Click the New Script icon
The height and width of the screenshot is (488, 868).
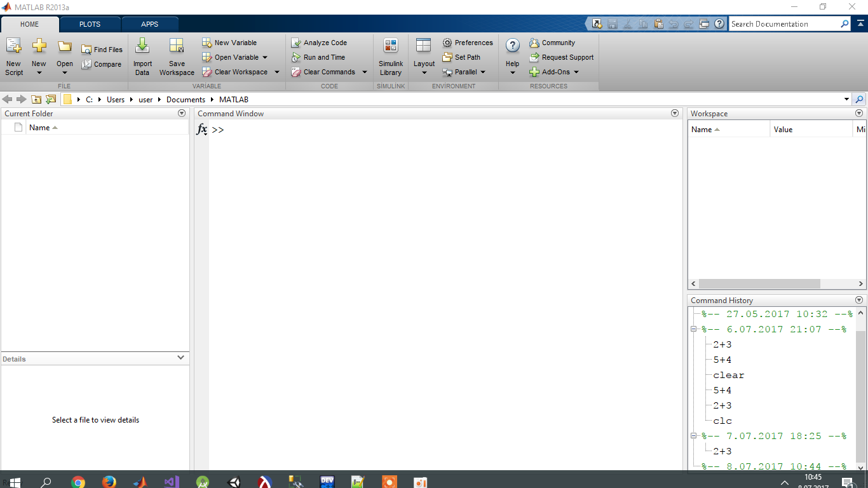coord(13,46)
